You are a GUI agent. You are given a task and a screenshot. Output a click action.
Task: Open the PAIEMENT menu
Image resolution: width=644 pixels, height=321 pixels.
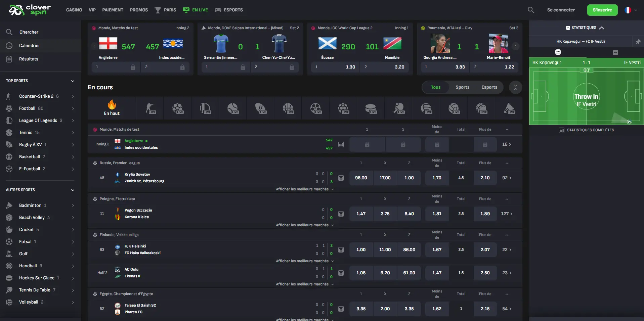click(x=113, y=10)
